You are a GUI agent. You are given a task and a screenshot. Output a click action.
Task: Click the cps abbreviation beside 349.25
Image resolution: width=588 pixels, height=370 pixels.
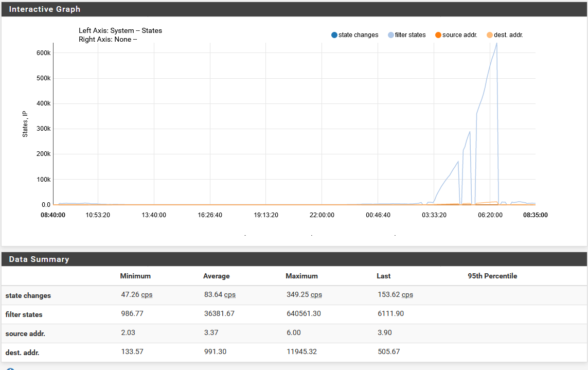[316, 295]
